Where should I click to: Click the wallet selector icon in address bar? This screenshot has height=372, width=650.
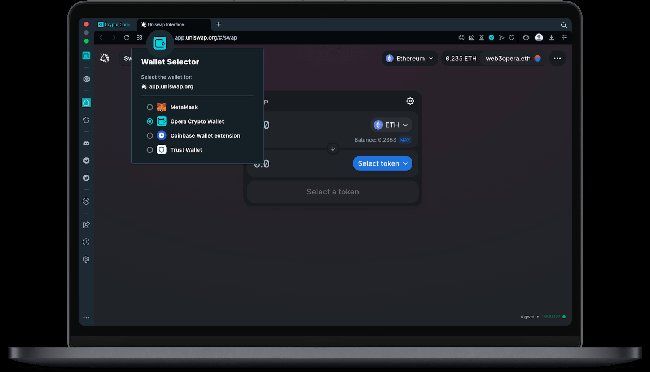pos(160,43)
